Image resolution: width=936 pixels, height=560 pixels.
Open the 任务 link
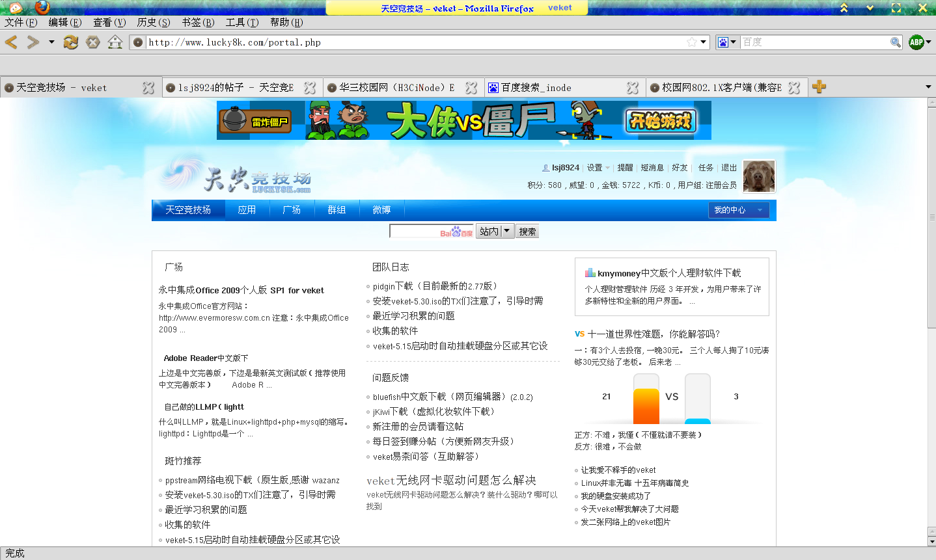pos(706,168)
